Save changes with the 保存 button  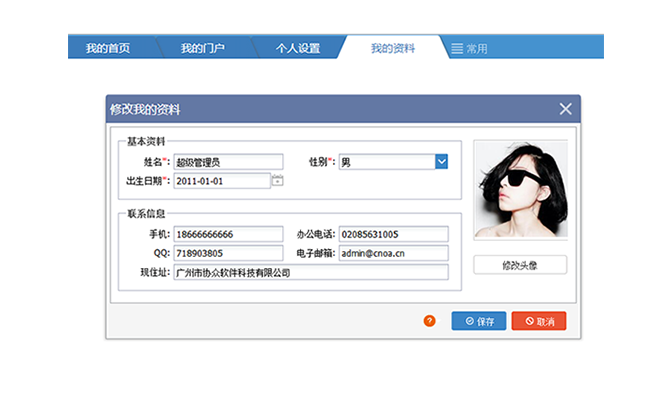pyautogui.click(x=479, y=322)
